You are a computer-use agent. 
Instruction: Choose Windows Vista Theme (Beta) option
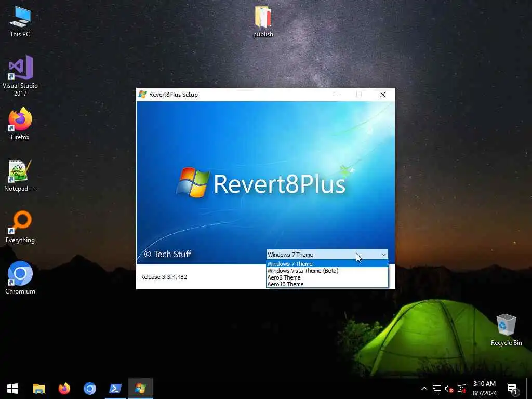coord(327,270)
